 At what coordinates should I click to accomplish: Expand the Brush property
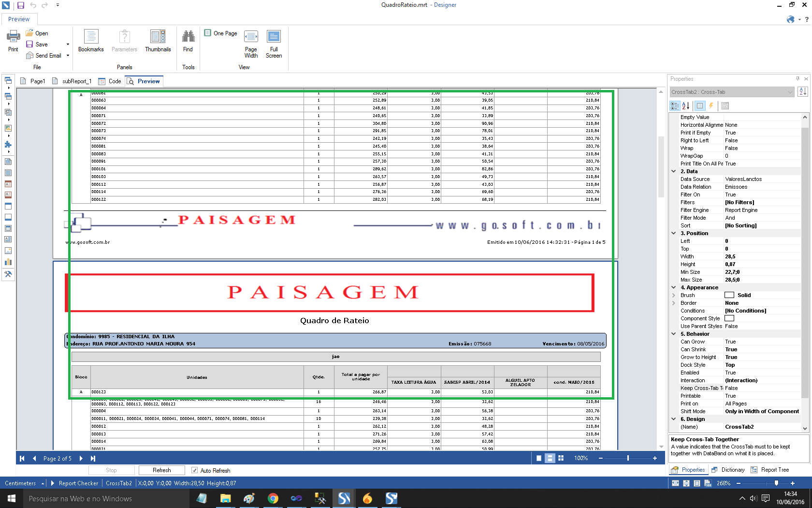click(x=674, y=295)
